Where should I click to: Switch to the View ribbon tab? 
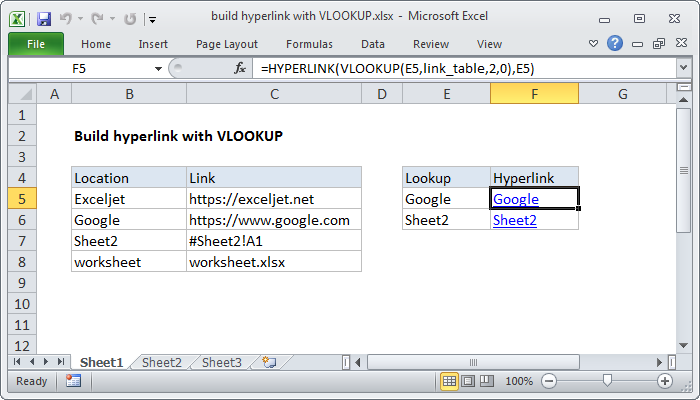pos(489,44)
